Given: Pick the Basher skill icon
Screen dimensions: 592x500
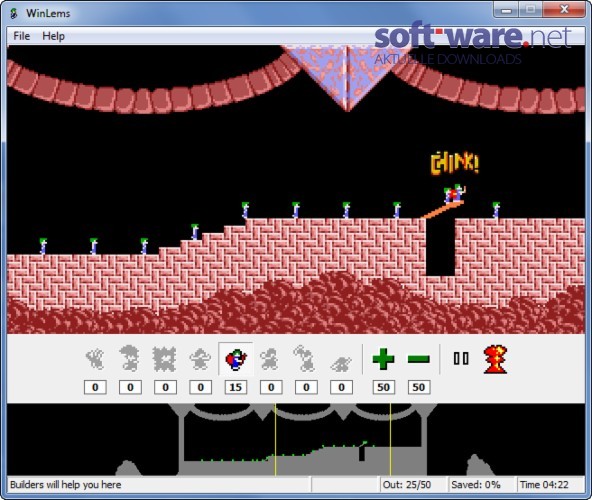Looking at the screenshot, I should (270, 359).
